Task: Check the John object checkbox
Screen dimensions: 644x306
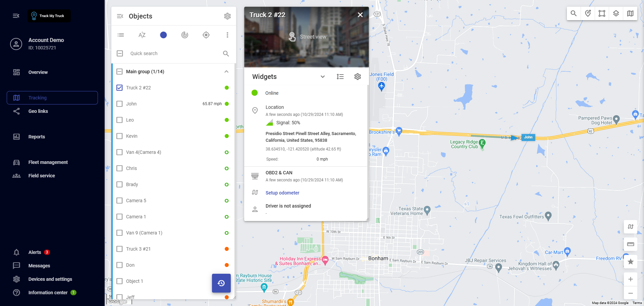Action: 119,104
